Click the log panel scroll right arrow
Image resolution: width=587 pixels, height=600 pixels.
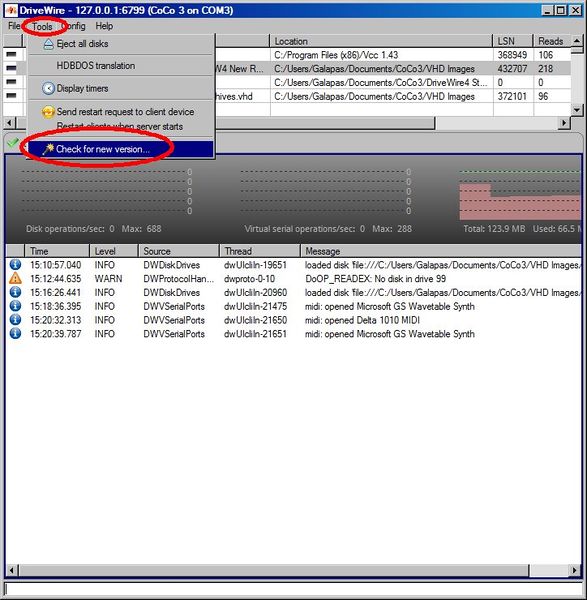pyautogui.click(x=575, y=570)
